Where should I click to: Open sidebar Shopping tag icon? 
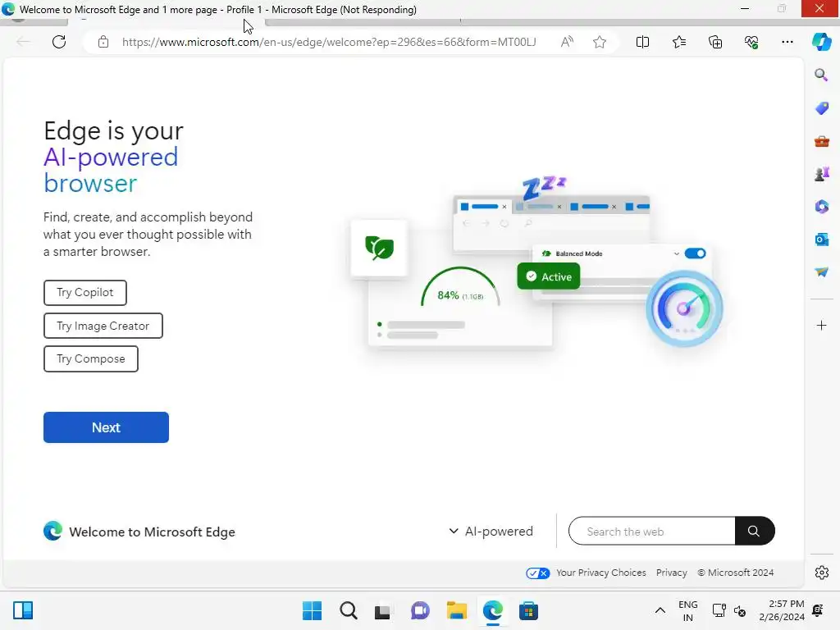(x=821, y=108)
